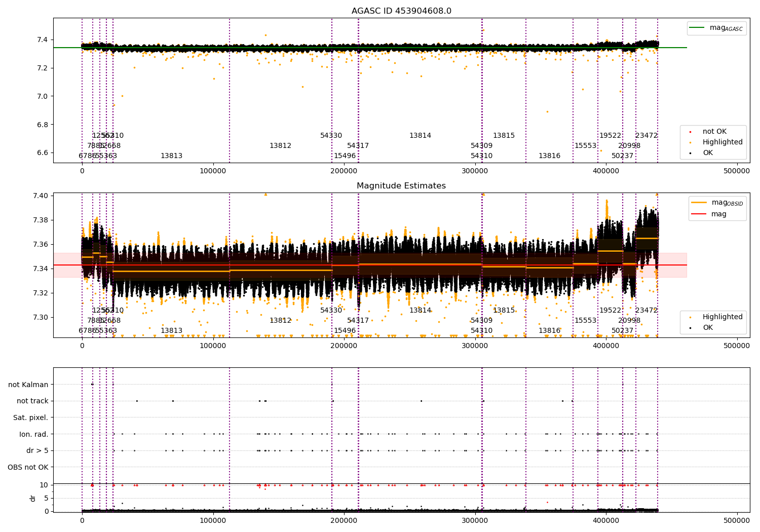The width and height of the screenshot is (760, 532).
Task: Click 100000 x-tick under AGASC ID plot
Action: tap(213, 171)
